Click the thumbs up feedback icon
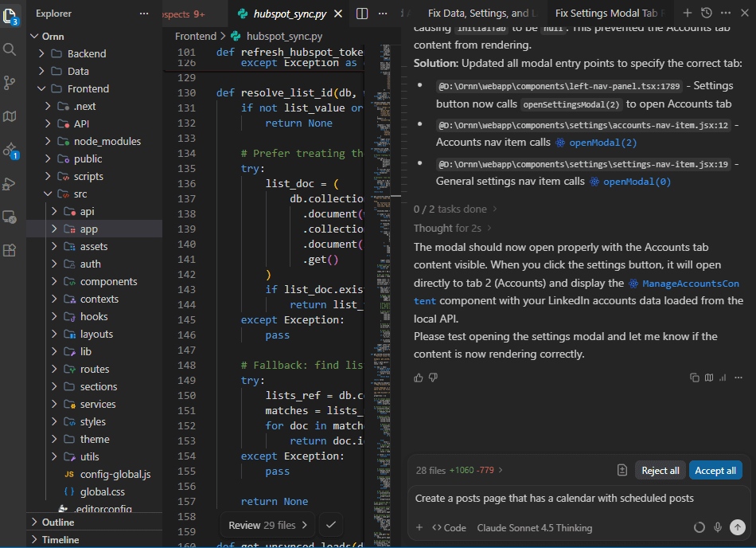The image size is (756, 548). [419, 378]
